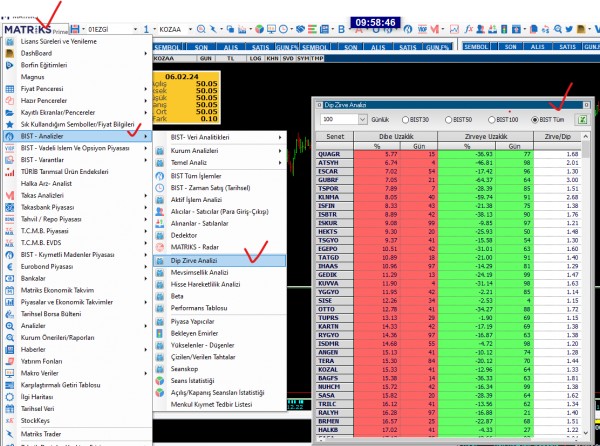Open Matriks Trader menu item
This screenshot has height=446, width=600.
tap(41, 434)
